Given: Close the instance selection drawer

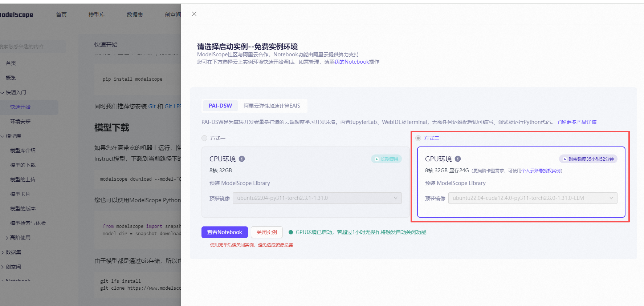Looking at the screenshot, I should [x=194, y=14].
